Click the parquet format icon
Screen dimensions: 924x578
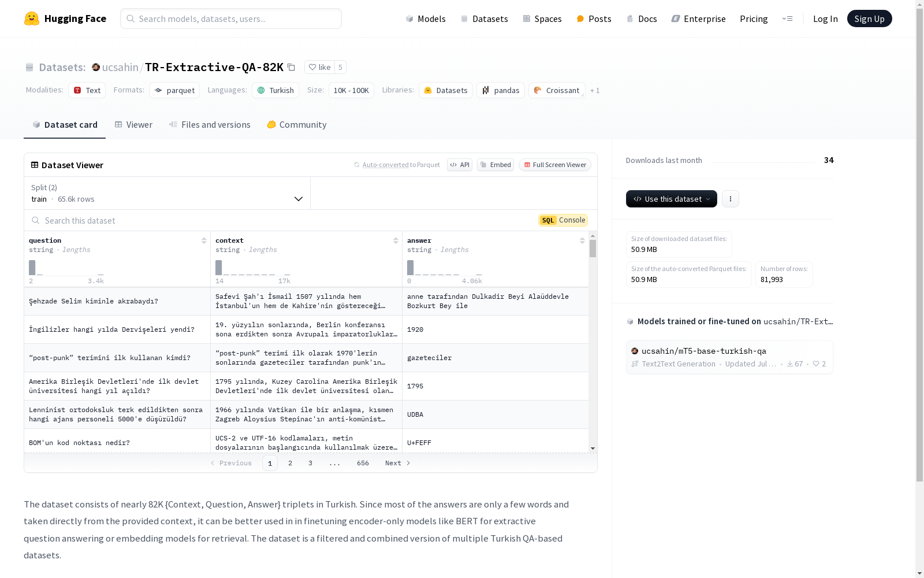click(158, 90)
